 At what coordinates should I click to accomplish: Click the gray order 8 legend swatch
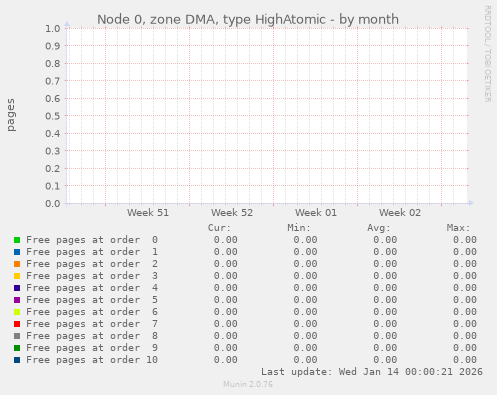point(17,336)
